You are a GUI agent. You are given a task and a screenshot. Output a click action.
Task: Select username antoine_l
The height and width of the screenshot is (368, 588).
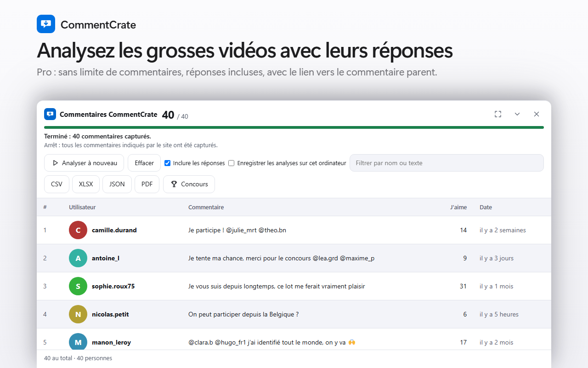[106, 258]
